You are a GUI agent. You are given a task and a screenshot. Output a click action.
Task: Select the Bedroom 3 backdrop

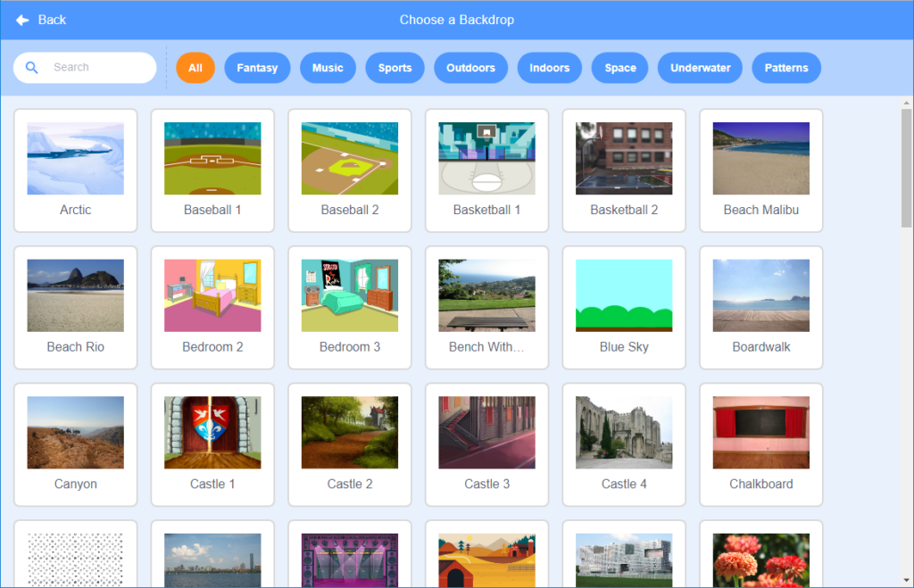click(x=350, y=307)
